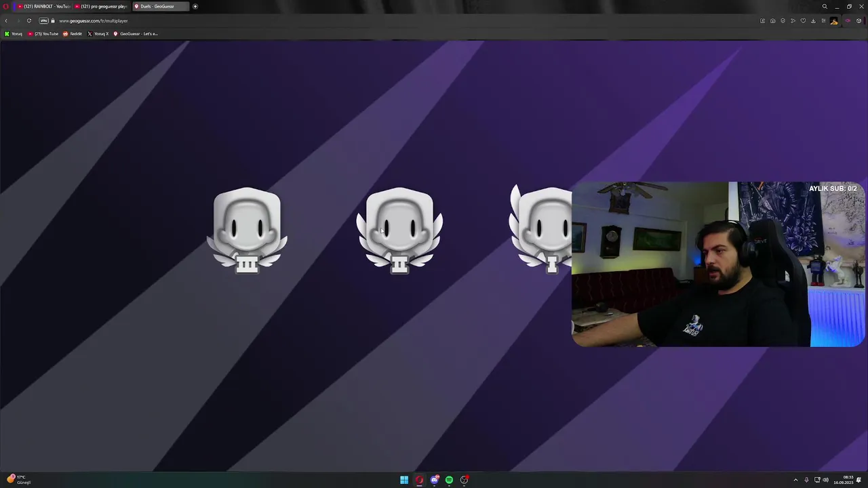Open the Opera menu logo
This screenshot has width=868, height=488.
6,6
